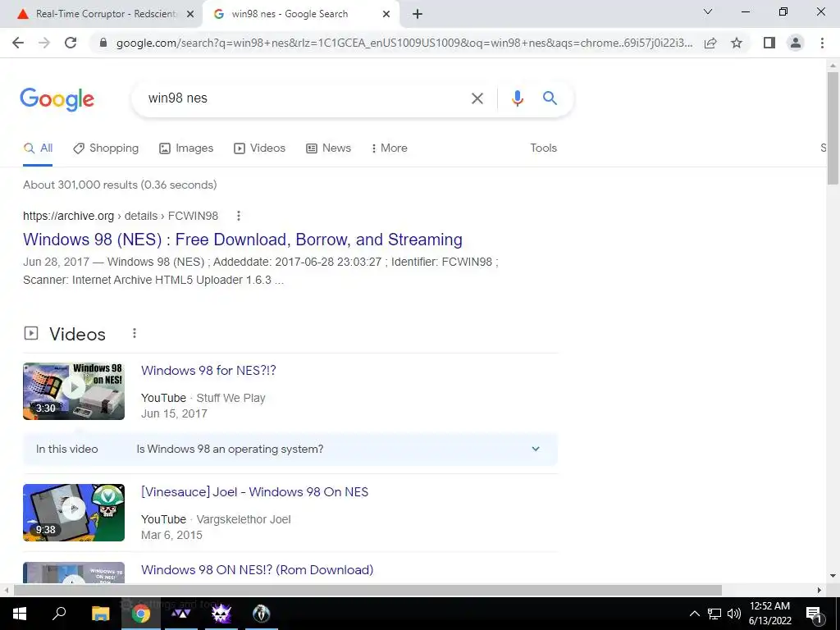Open the archive.org result's three-dot options
The height and width of the screenshot is (630, 840).
239,216
